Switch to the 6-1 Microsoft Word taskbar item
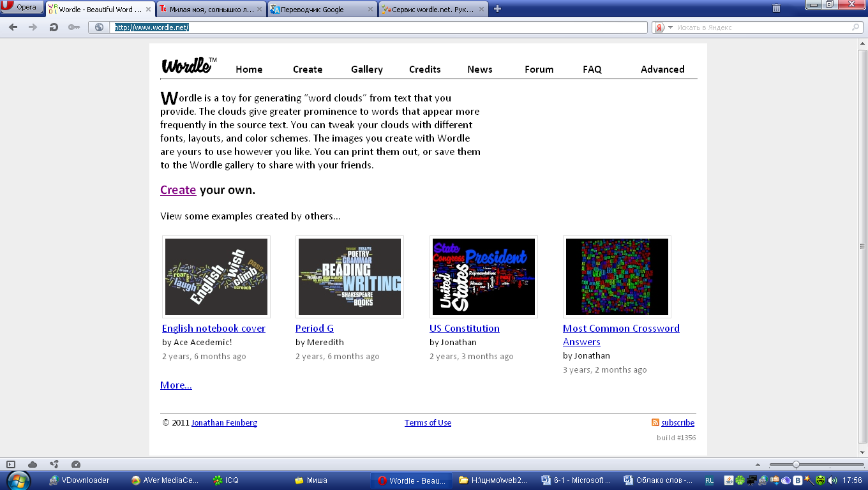Image resolution: width=868 pixels, height=490 pixels. [576, 480]
